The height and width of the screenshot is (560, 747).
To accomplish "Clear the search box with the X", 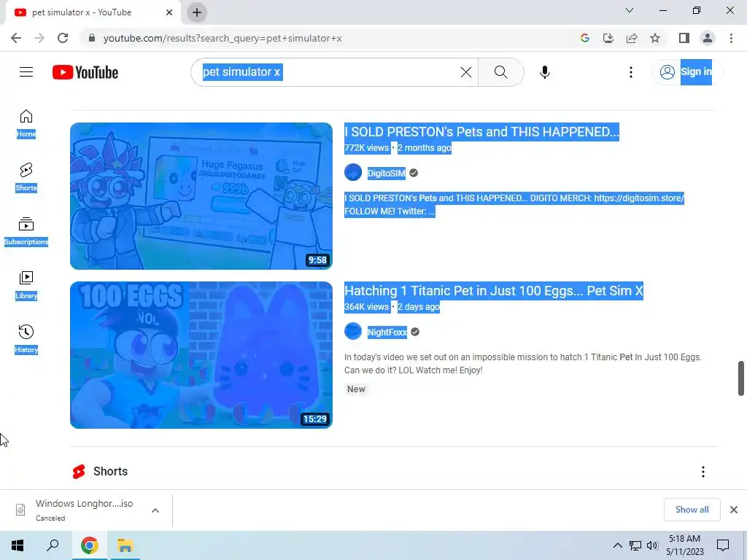I will (466, 72).
